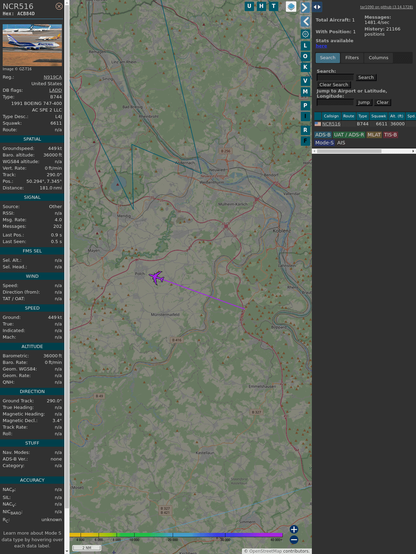Toggle labels with the L button
Image resolution: width=416 pixels, height=554 pixels.
(305, 46)
